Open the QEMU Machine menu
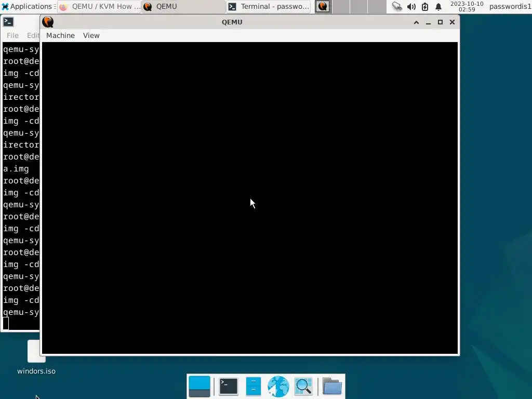532x399 pixels. [60, 36]
